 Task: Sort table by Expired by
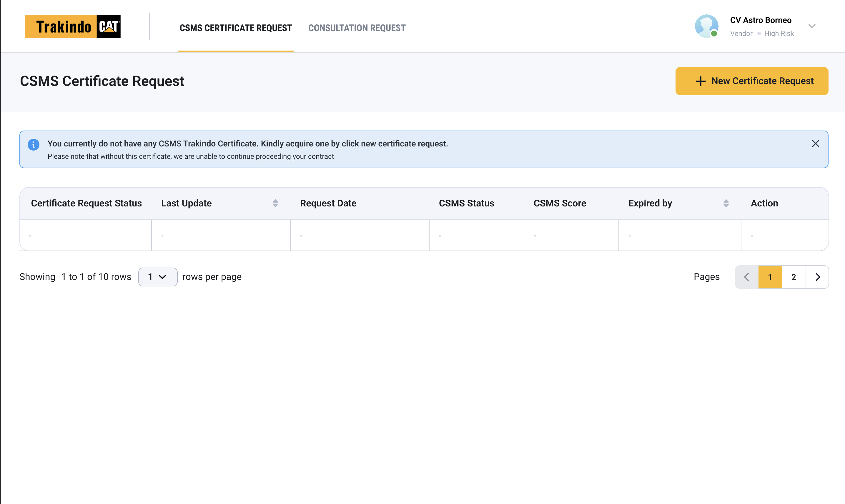726,203
